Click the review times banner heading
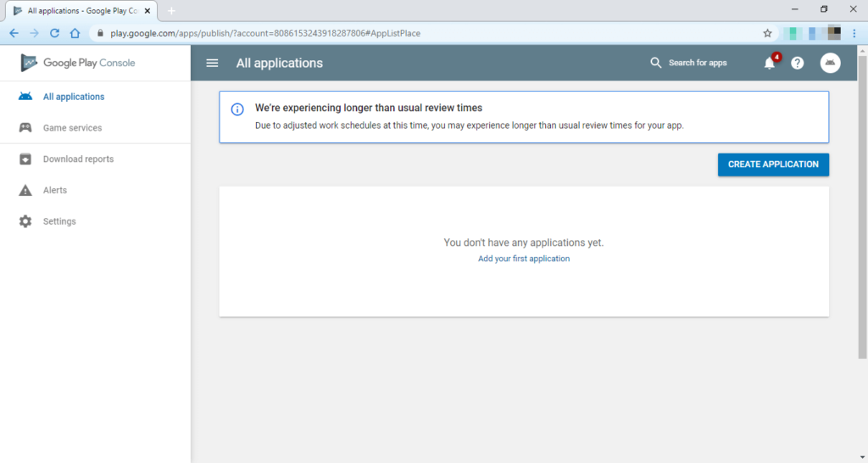 [369, 108]
